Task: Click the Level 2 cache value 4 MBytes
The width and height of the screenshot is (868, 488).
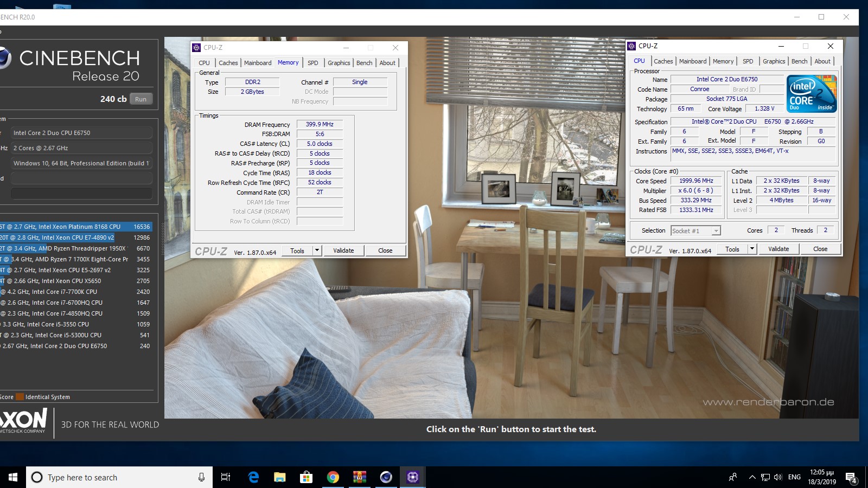Action: click(781, 200)
